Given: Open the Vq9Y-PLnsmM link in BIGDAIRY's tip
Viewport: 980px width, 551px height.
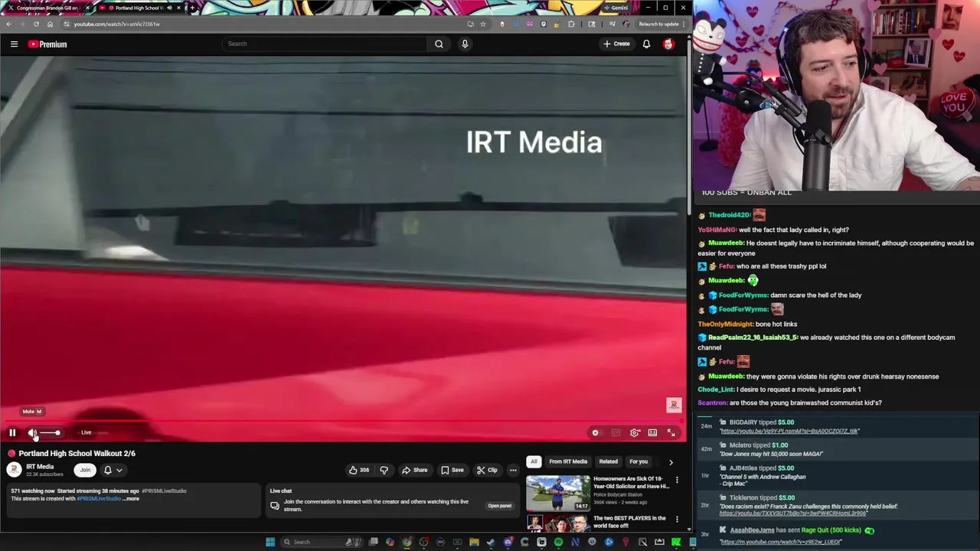Looking at the screenshot, I should [789, 431].
